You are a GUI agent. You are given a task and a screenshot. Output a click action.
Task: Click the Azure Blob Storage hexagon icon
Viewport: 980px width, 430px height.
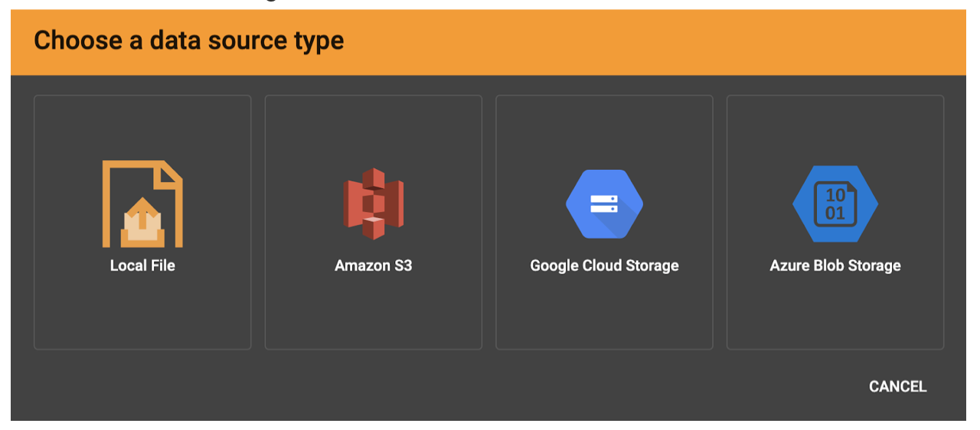click(x=835, y=204)
